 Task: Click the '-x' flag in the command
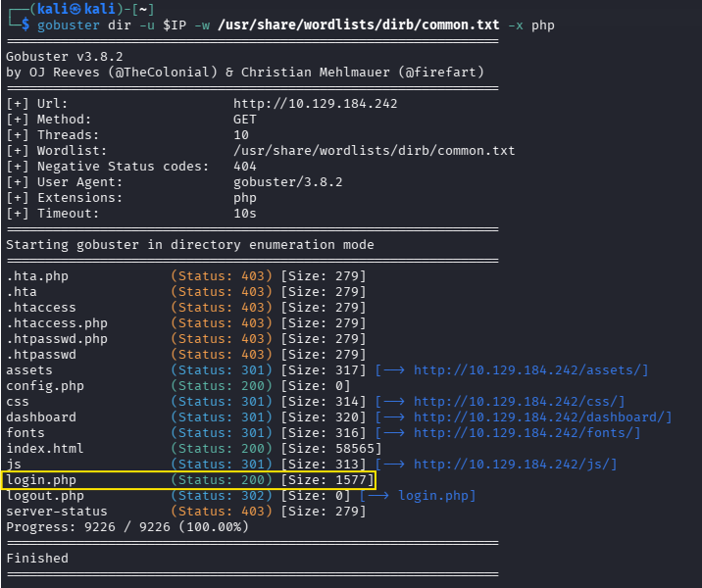click(x=516, y=25)
